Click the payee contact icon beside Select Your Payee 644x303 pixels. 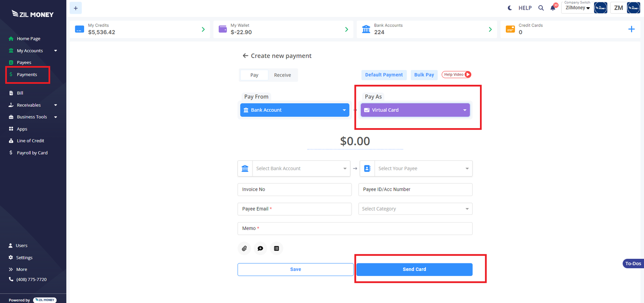click(x=368, y=168)
